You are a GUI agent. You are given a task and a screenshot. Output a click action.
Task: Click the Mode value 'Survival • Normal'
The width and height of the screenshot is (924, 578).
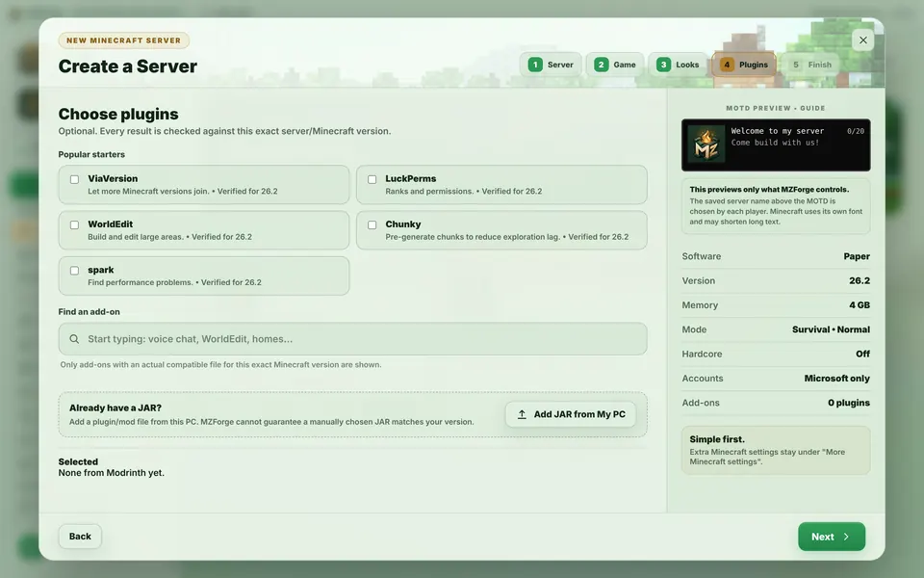click(831, 329)
